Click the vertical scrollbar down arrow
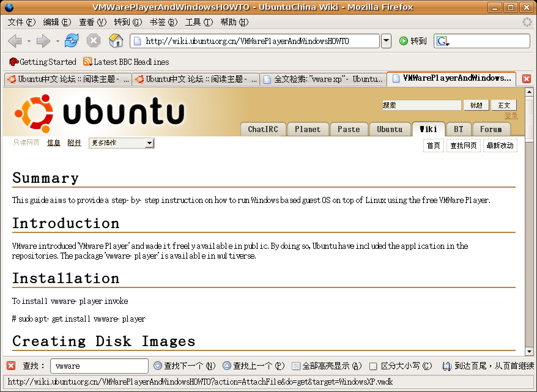Screen dimensions: 537x392 pos(530,352)
